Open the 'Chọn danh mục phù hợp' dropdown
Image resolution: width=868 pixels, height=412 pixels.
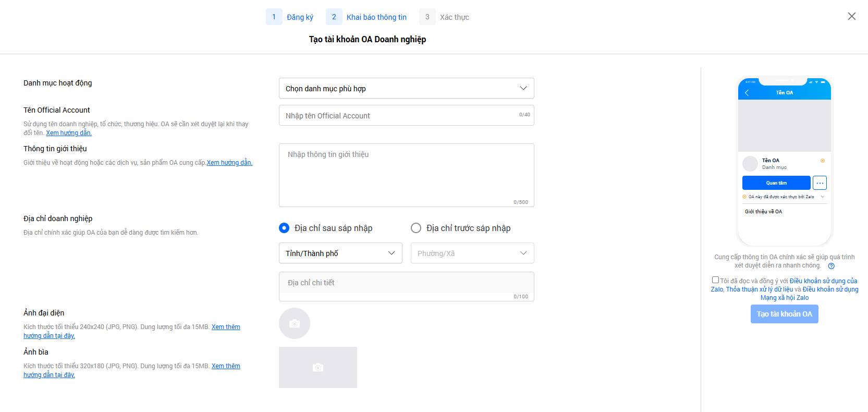pyautogui.click(x=406, y=89)
